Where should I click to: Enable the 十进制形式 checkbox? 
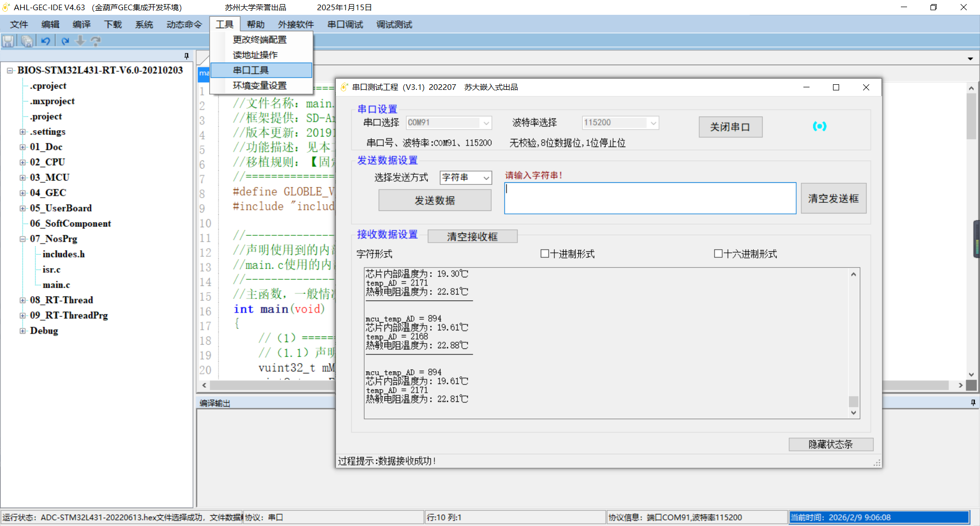click(x=545, y=254)
